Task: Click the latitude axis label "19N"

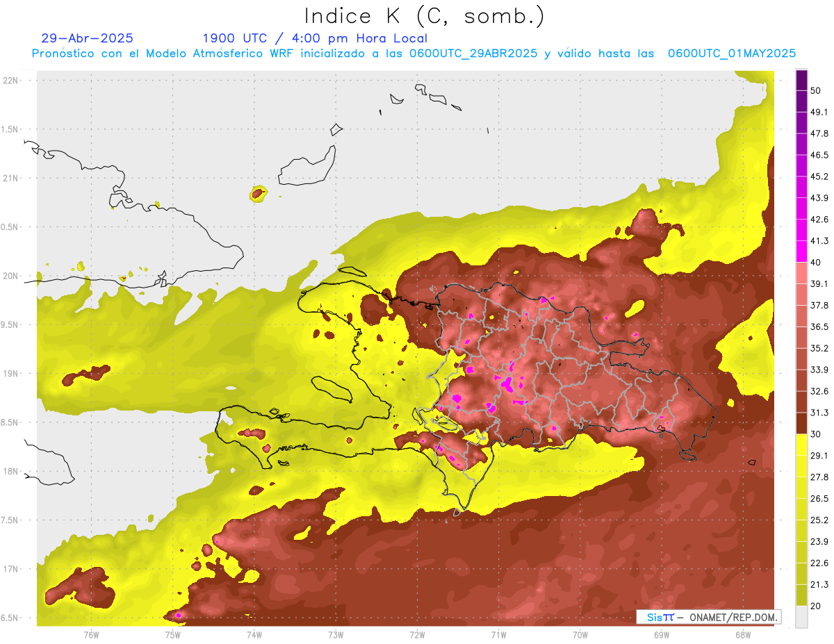Action: (12, 374)
